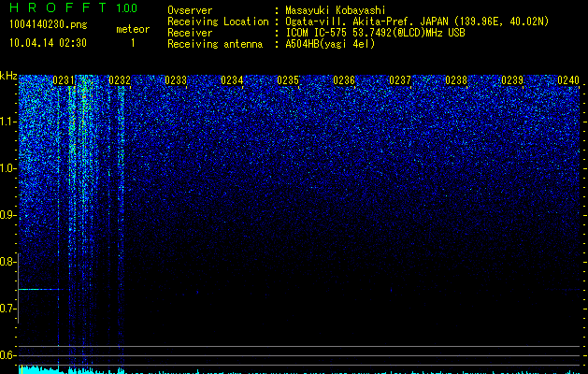Image resolution: width=588 pixels, height=374 pixels.
Task: Click the horizontal carrier trace near 0.74 kHz
Action: [x=39, y=289]
